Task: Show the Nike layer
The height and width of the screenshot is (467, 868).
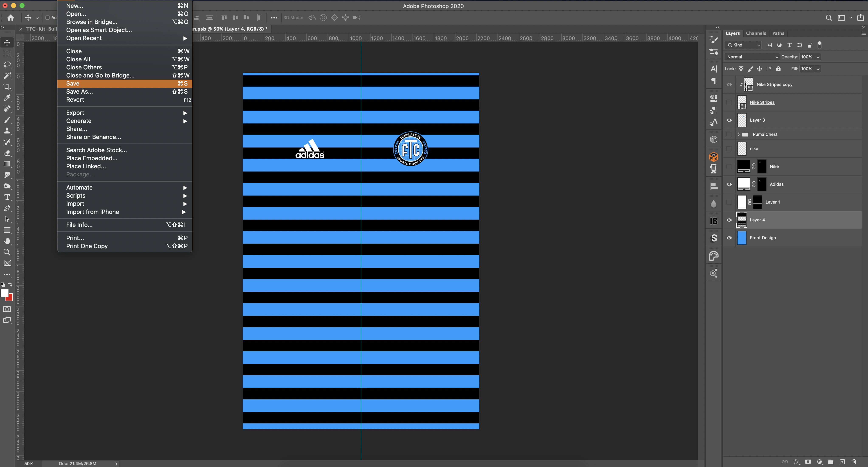Action: [x=729, y=166]
